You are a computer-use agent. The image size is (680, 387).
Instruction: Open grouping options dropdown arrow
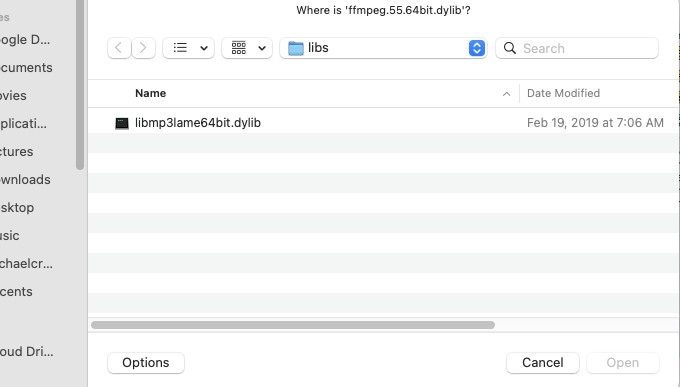coord(262,48)
